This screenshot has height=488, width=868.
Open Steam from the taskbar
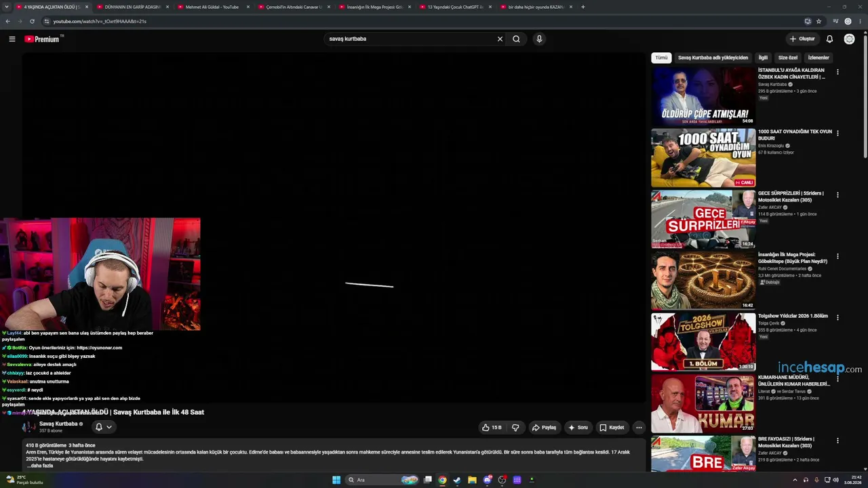pyautogui.click(x=457, y=480)
